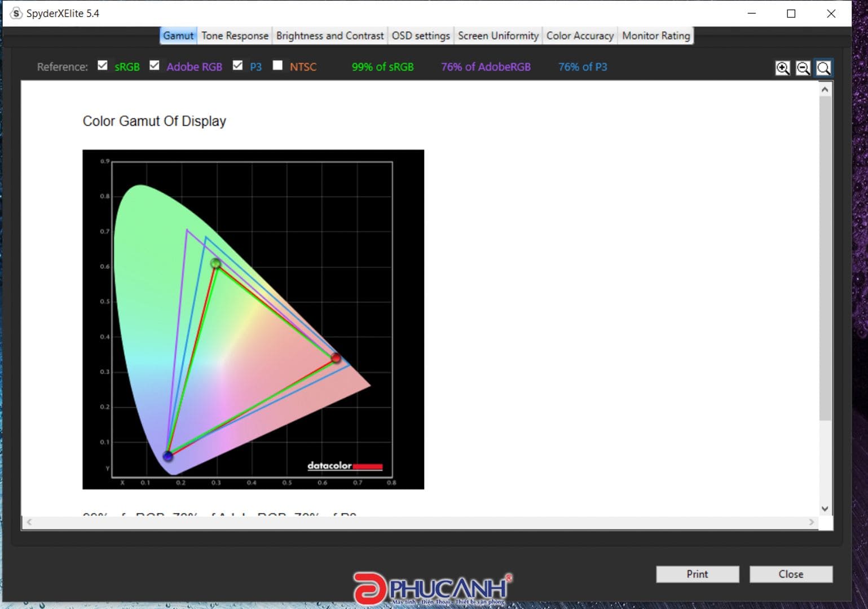Uncheck the sRGB reference checkbox
The image size is (868, 609).
click(x=103, y=65)
